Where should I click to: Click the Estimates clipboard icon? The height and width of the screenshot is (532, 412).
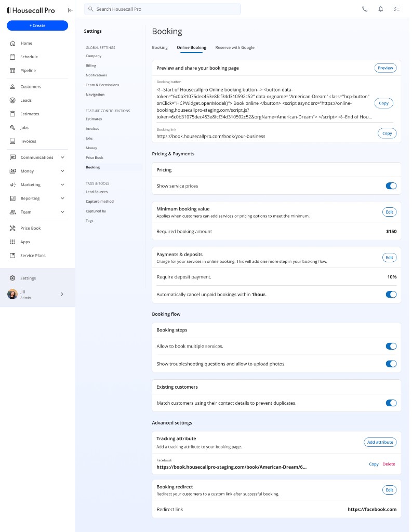tap(12, 114)
